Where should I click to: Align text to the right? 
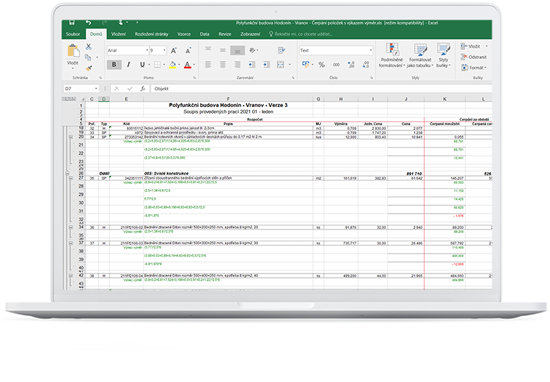click(237, 65)
